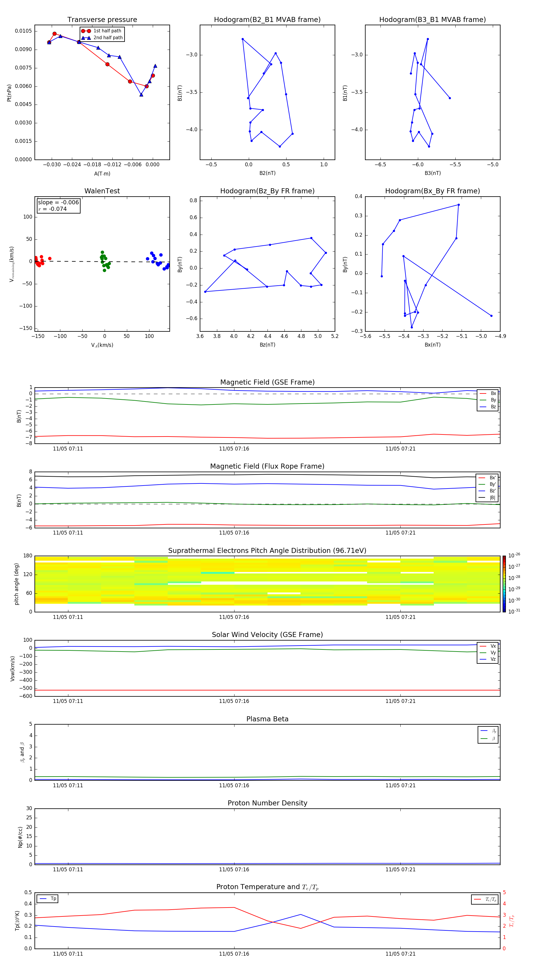Click the Te/Tp legend entry in temperature panel
This screenshot has width=535, height=980.
coord(485,899)
